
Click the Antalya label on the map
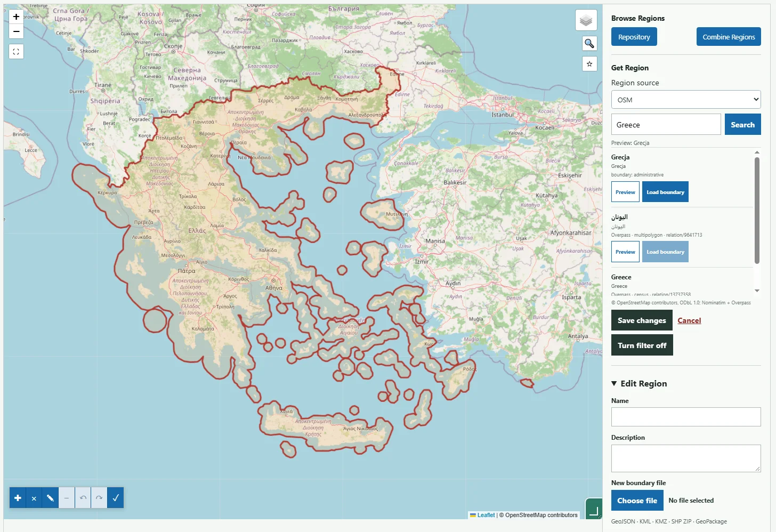coord(578,336)
